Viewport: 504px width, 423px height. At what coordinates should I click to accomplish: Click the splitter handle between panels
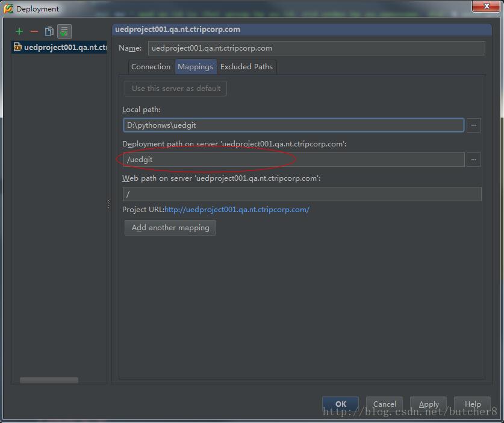click(109, 204)
